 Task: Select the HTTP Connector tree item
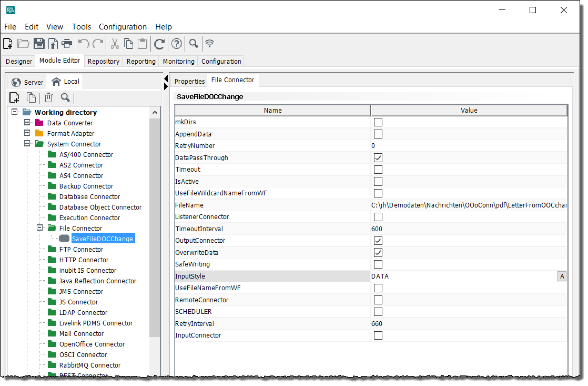click(84, 260)
